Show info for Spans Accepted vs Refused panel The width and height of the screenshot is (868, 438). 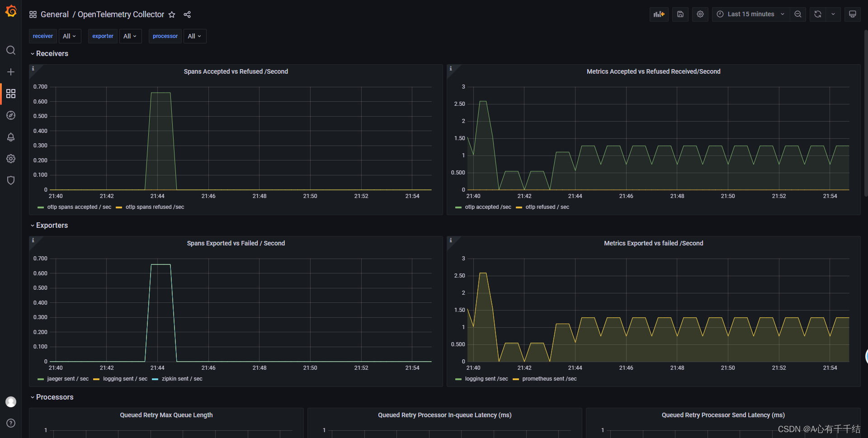point(33,69)
